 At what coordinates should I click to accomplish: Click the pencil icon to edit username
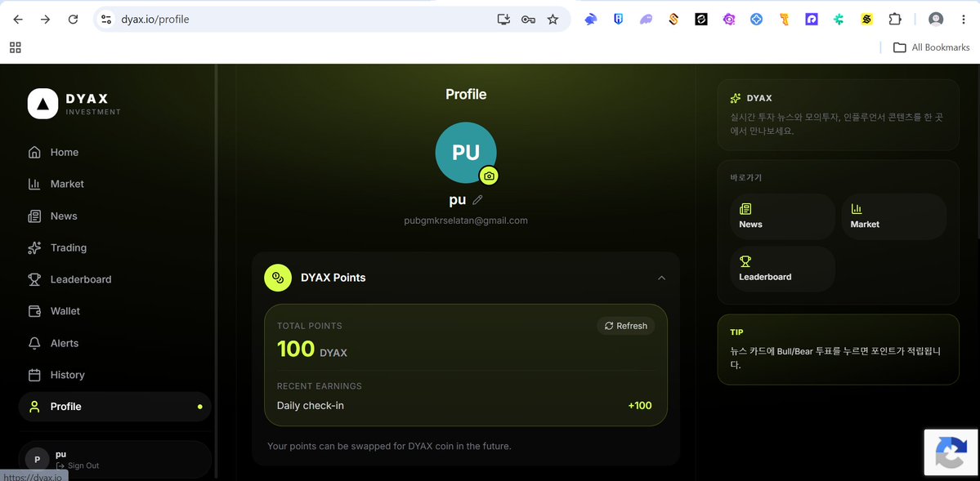(477, 200)
